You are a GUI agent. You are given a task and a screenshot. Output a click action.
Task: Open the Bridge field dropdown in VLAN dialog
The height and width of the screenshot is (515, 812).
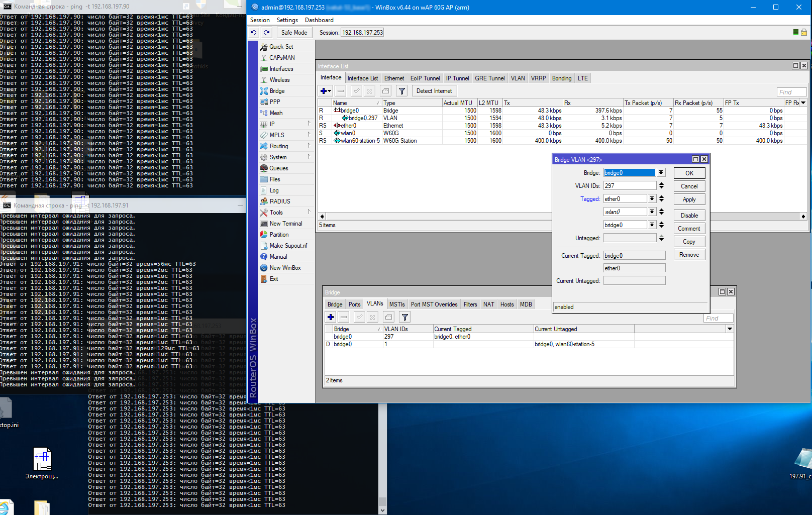coord(661,173)
